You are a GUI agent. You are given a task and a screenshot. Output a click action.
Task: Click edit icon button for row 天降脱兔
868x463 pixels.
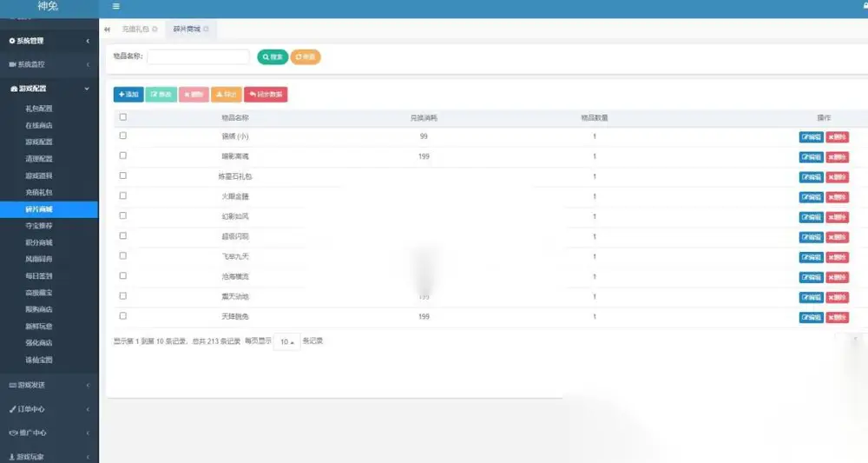coord(811,317)
